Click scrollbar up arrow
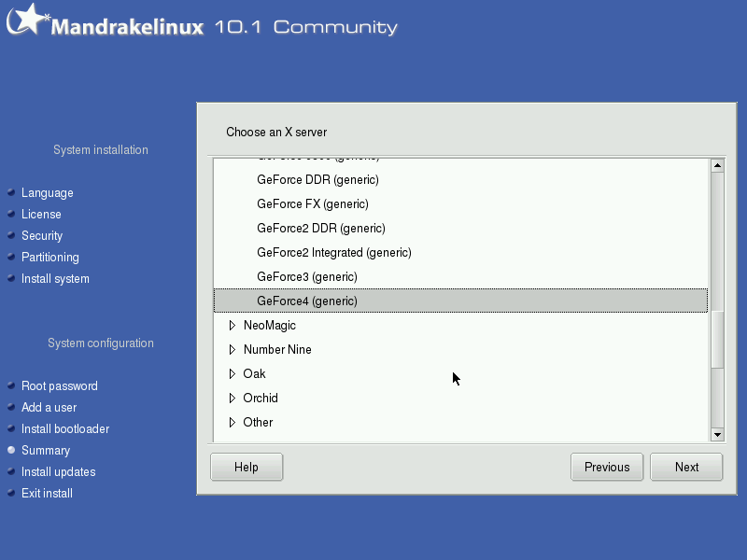Screen dimensions: 747x560 click(x=717, y=166)
